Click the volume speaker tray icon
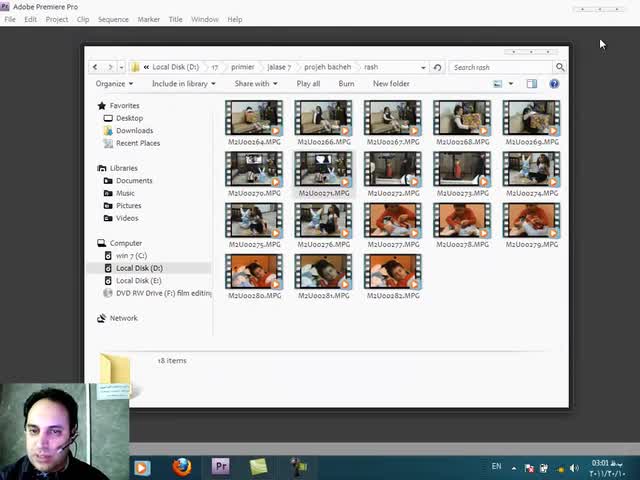This screenshot has height=480, width=640. click(x=574, y=468)
